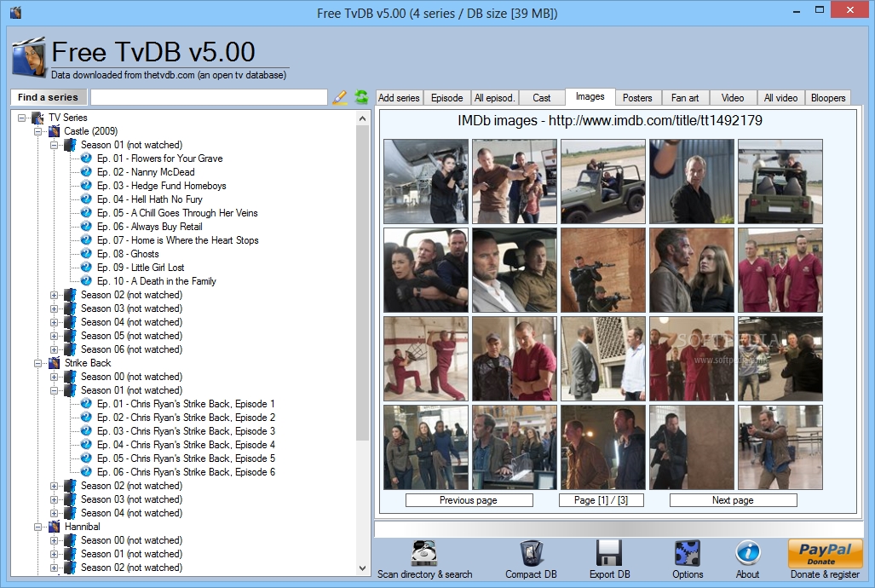Expand Castle Season 06 node

[x=55, y=349]
